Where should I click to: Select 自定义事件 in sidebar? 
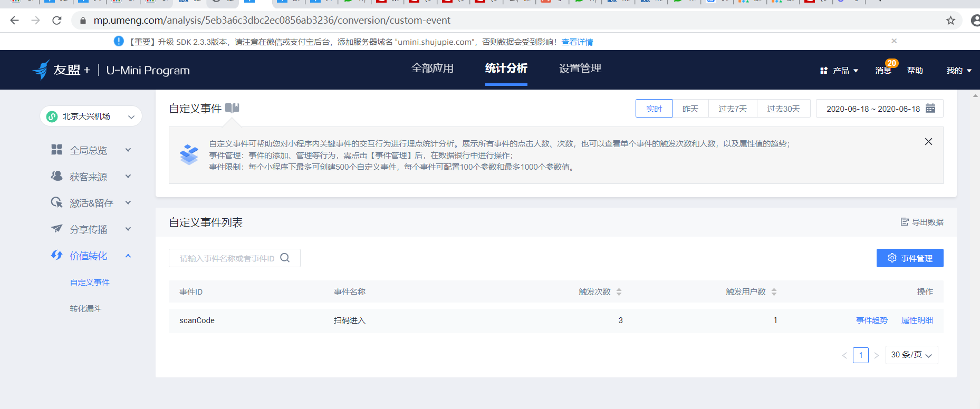click(90, 283)
